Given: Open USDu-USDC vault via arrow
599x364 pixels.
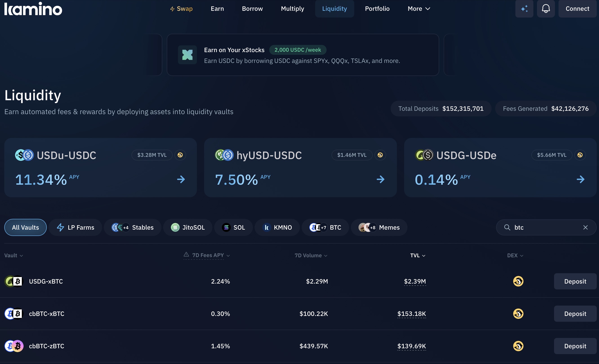Looking at the screenshot, I should pos(181,180).
